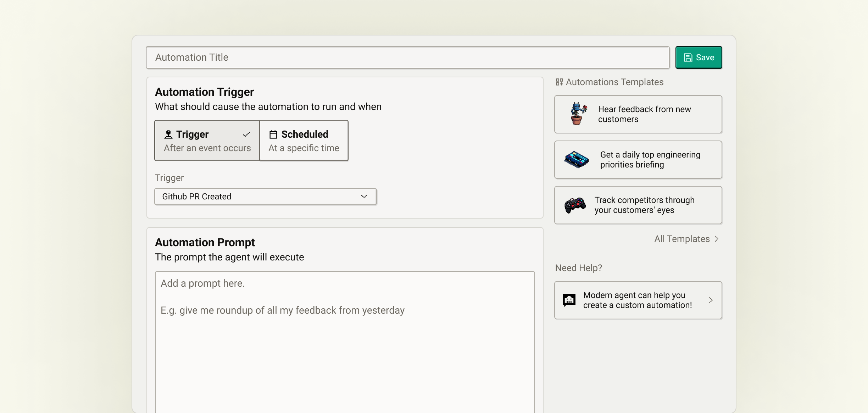Click the Automations Templates grid icon

click(560, 82)
